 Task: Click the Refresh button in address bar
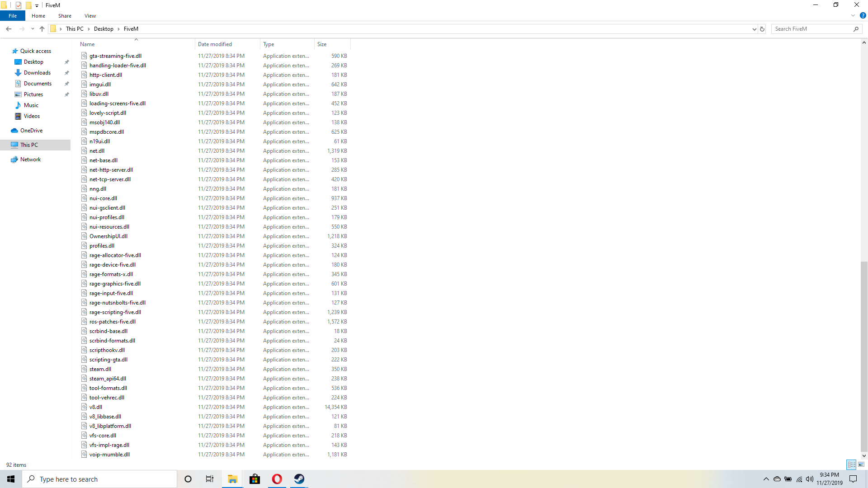762,29
